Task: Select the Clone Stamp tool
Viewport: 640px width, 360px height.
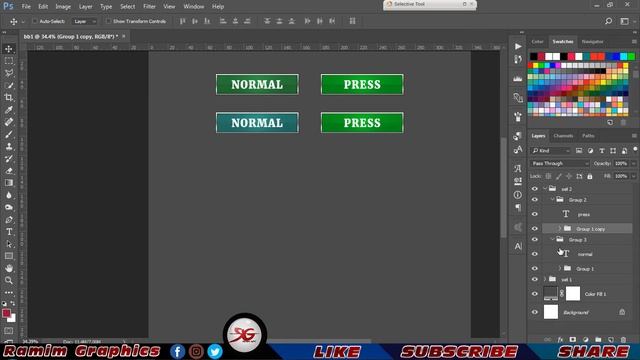Action: [9, 146]
